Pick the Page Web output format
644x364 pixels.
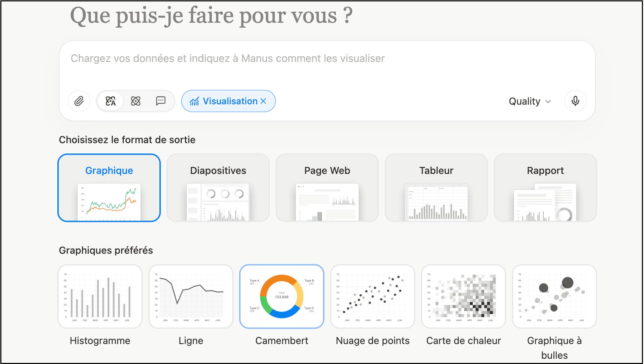pyautogui.click(x=327, y=188)
